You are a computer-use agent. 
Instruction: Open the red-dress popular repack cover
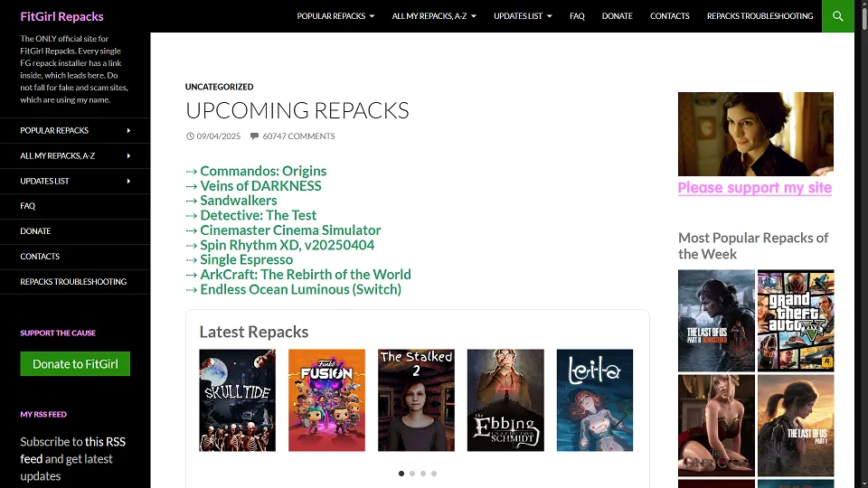tap(716, 426)
